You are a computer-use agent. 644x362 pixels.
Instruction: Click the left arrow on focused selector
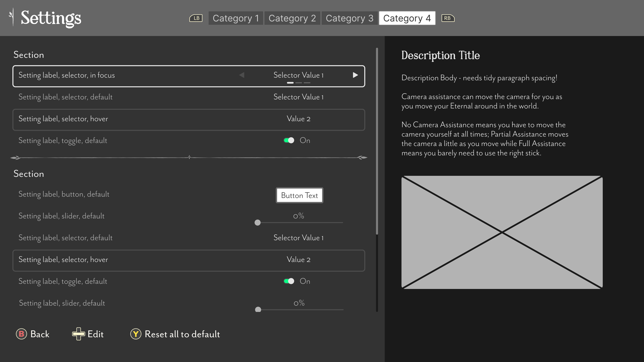242,75
